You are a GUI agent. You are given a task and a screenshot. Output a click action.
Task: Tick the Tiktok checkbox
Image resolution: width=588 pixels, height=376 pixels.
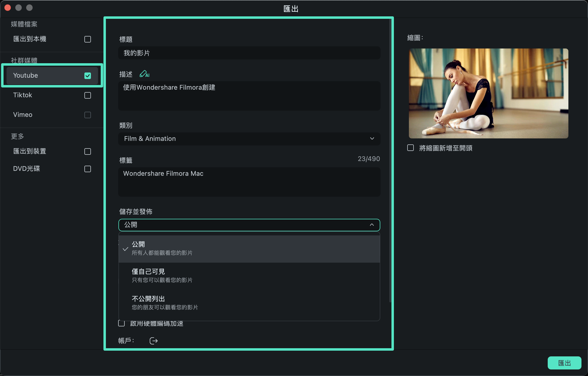[88, 95]
